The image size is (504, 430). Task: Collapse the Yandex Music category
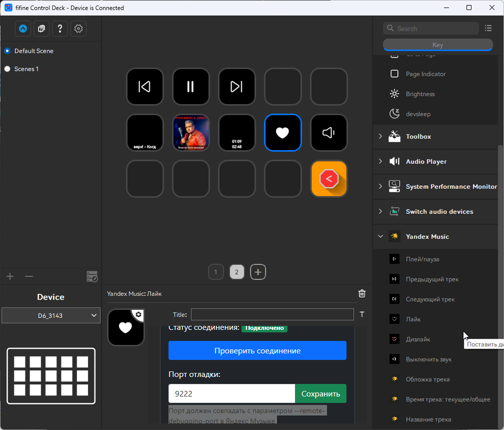coord(380,236)
